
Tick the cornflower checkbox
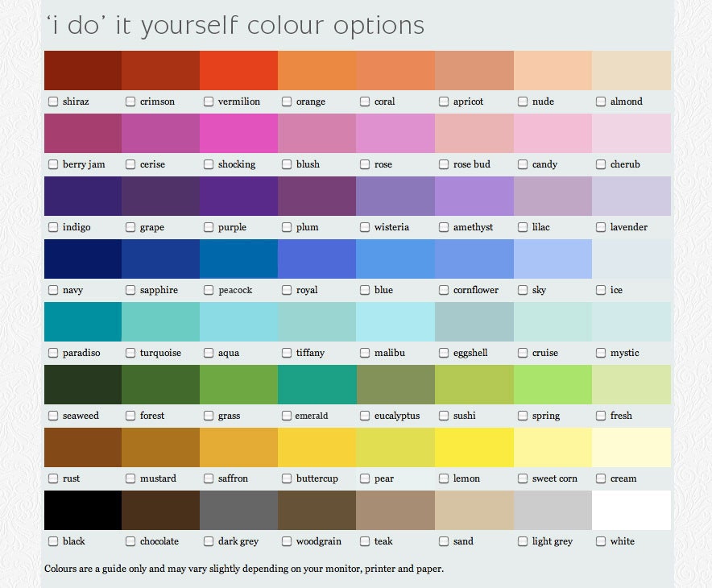444,290
